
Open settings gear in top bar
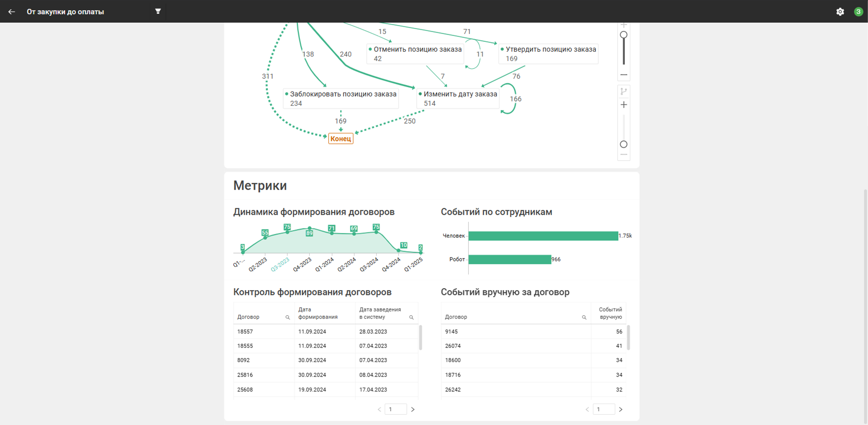(x=840, y=12)
